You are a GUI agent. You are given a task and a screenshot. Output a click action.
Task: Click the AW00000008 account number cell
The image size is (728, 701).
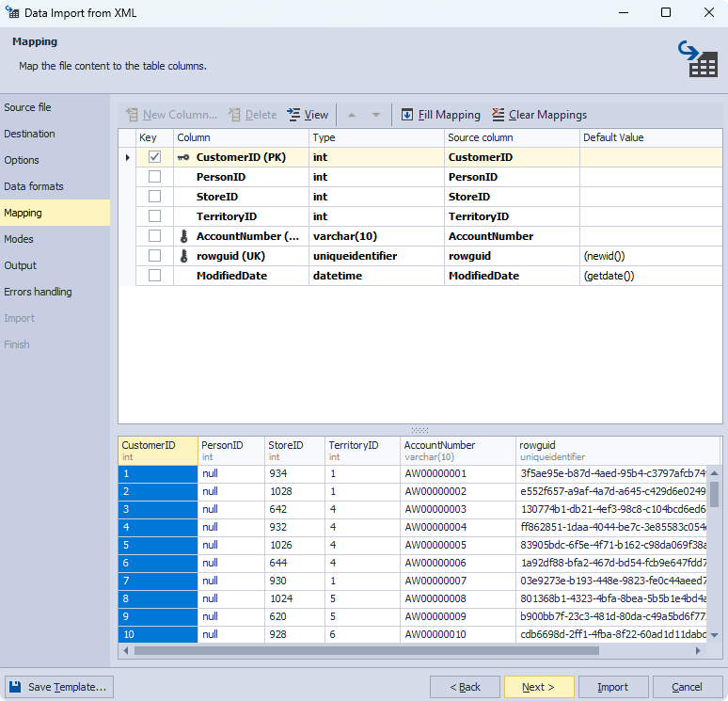click(x=458, y=598)
